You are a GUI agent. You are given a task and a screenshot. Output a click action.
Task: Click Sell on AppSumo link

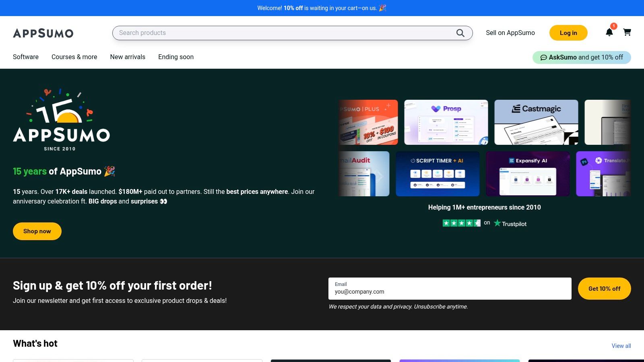click(x=510, y=33)
